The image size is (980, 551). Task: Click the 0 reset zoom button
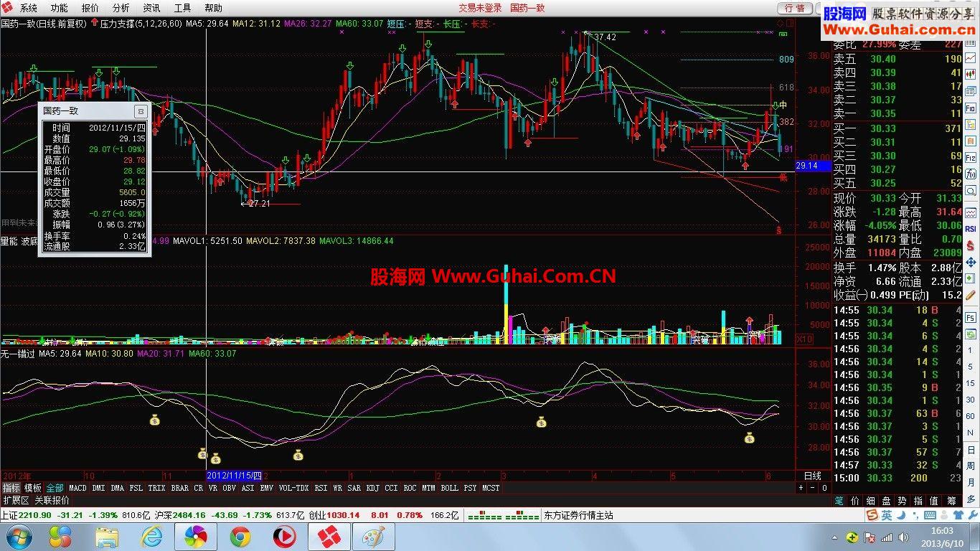[824, 488]
